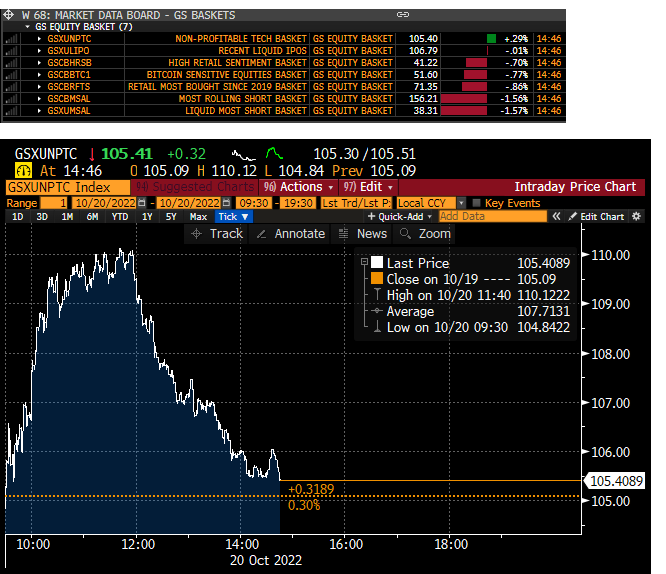
Task: Select the Max period tab
Action: 198,217
